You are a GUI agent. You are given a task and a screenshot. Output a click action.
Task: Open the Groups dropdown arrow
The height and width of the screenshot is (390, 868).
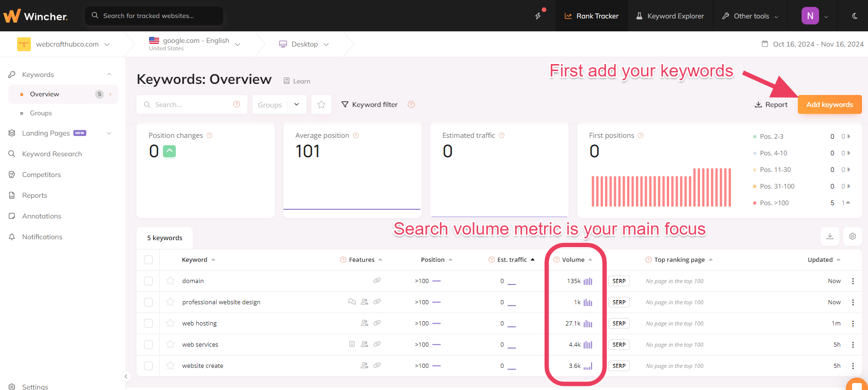(x=297, y=105)
